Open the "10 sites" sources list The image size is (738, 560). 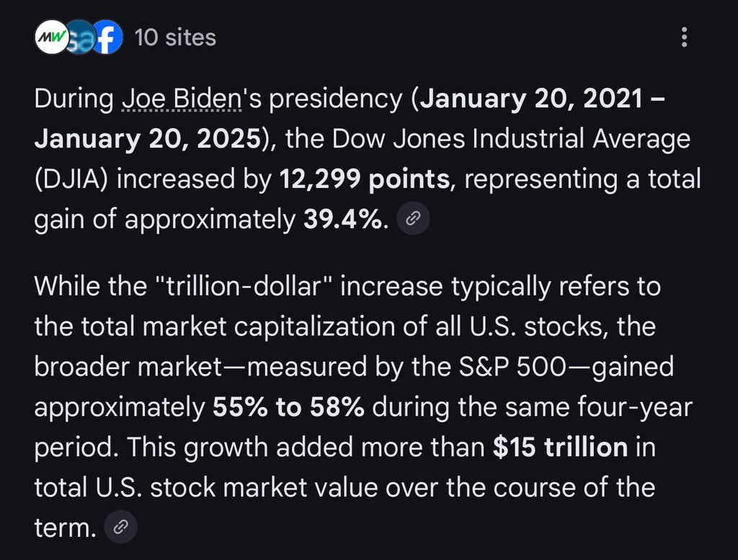[175, 37]
